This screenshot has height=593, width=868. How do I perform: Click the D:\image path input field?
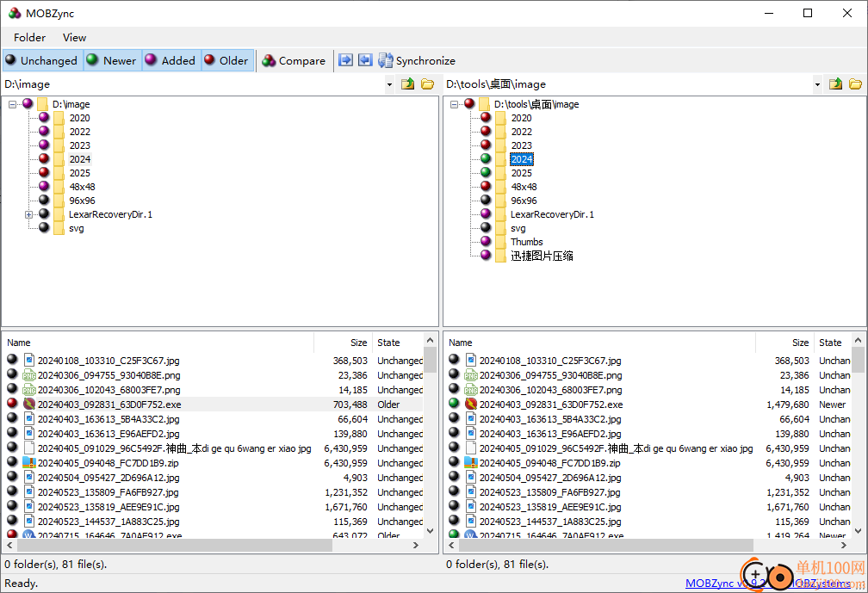[x=194, y=84]
